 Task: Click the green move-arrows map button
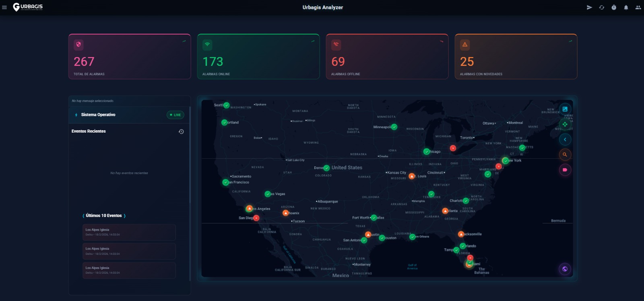coord(565,124)
